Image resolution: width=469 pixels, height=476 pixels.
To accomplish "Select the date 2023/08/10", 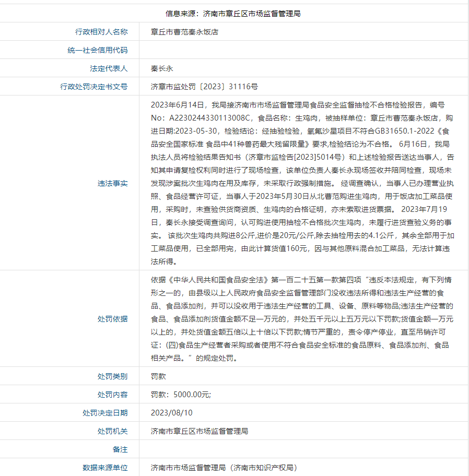I will (x=172, y=412).
